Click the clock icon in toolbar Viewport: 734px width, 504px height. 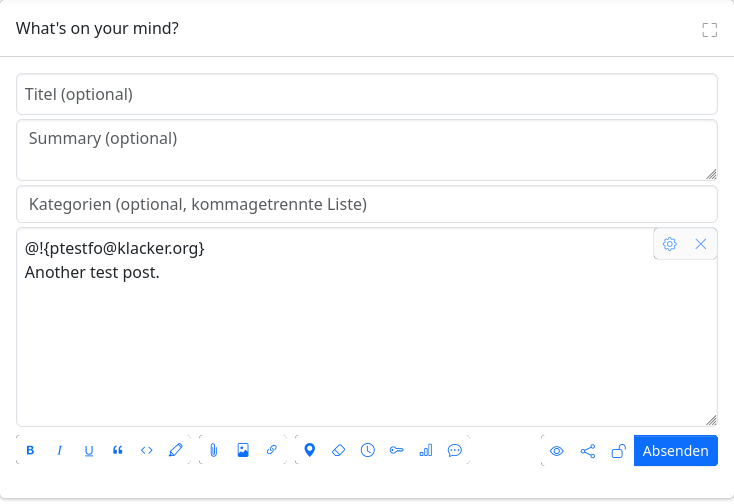368,450
